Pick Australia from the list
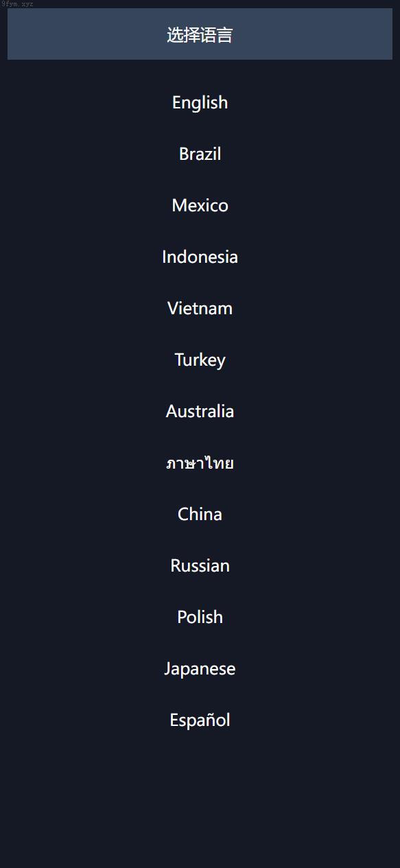This screenshot has height=868, width=400. coord(200,412)
